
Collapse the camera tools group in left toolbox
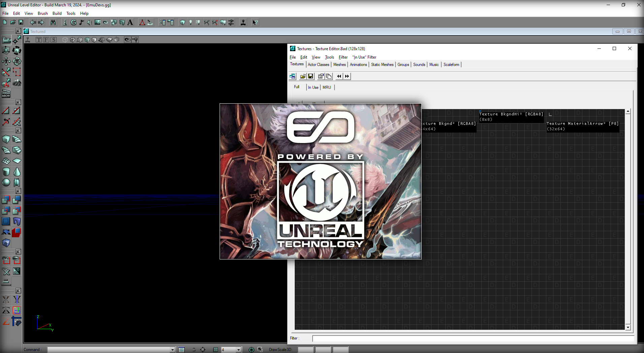point(19,31)
